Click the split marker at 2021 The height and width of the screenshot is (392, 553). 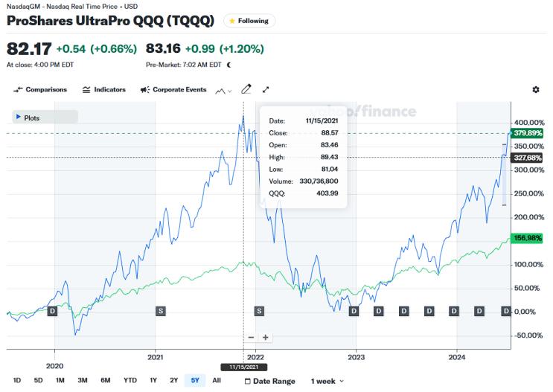tap(161, 311)
